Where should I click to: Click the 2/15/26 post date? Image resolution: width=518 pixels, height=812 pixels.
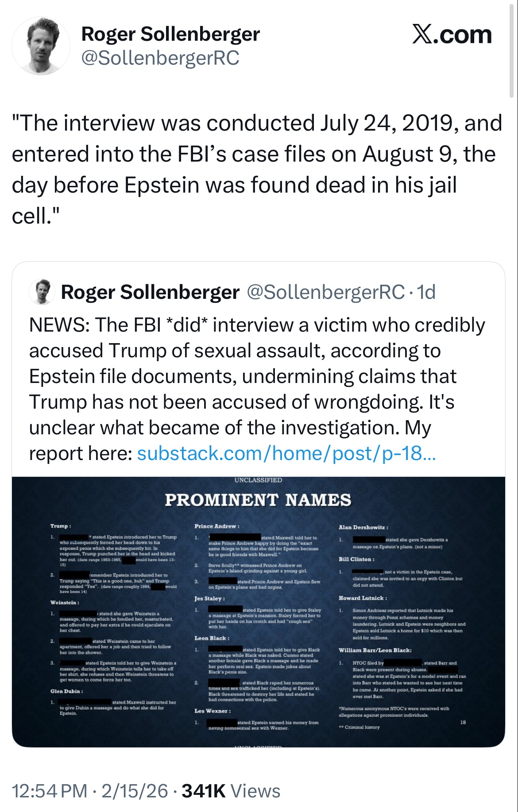tap(135, 791)
